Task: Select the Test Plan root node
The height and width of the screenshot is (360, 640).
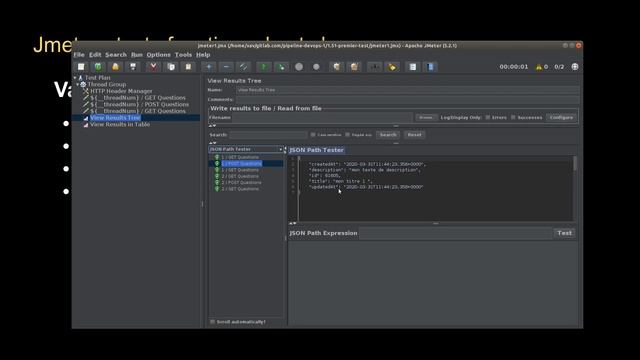Action: [x=97, y=78]
